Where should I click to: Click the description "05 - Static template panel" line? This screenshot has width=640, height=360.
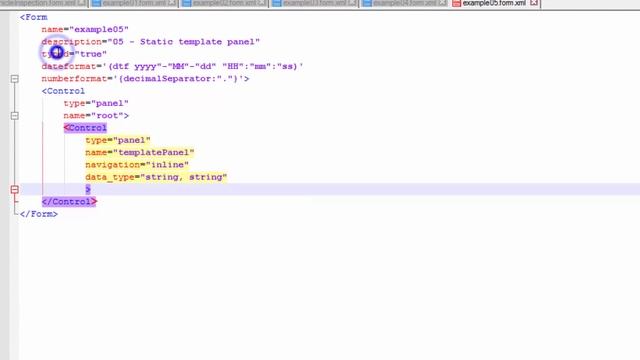pos(151,42)
